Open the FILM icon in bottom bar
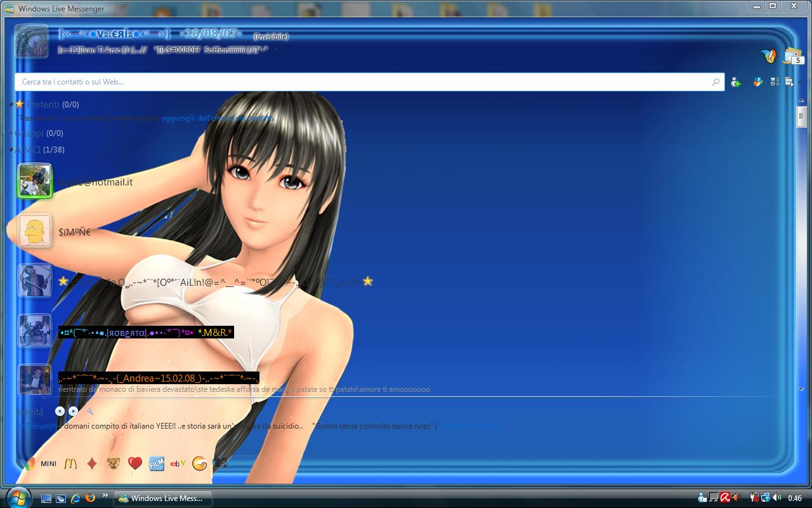The image size is (812, 508). pyautogui.click(x=156, y=464)
